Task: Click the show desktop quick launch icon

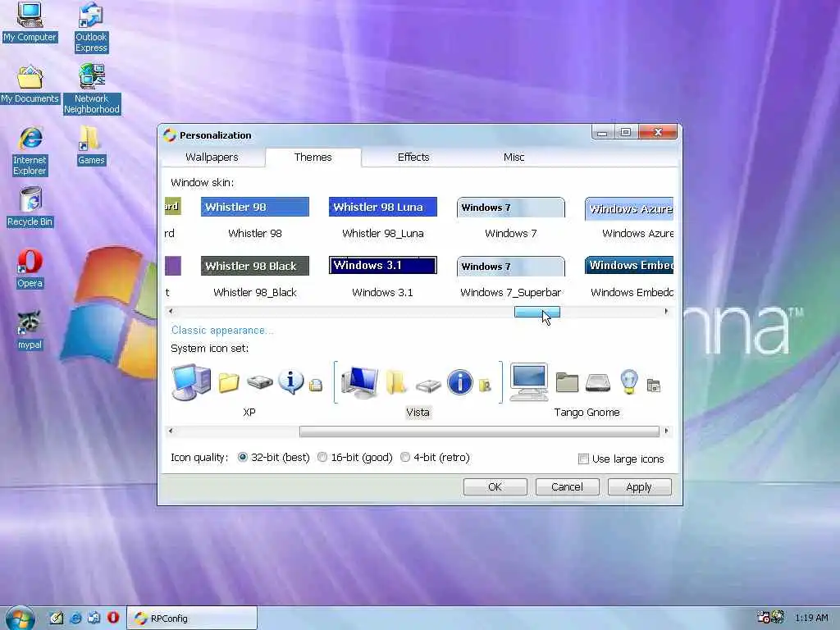Action: tap(57, 618)
